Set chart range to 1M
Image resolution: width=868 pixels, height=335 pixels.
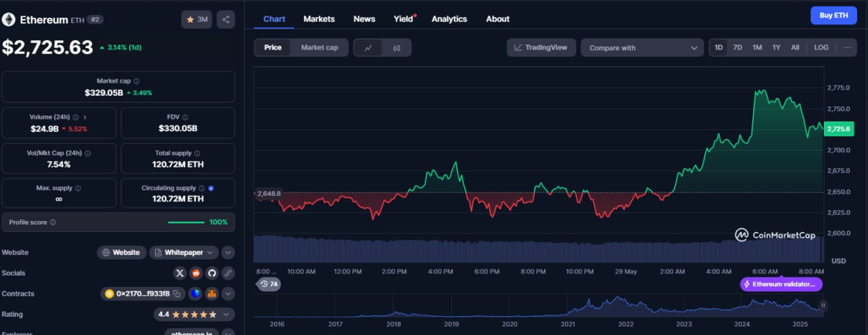click(757, 47)
